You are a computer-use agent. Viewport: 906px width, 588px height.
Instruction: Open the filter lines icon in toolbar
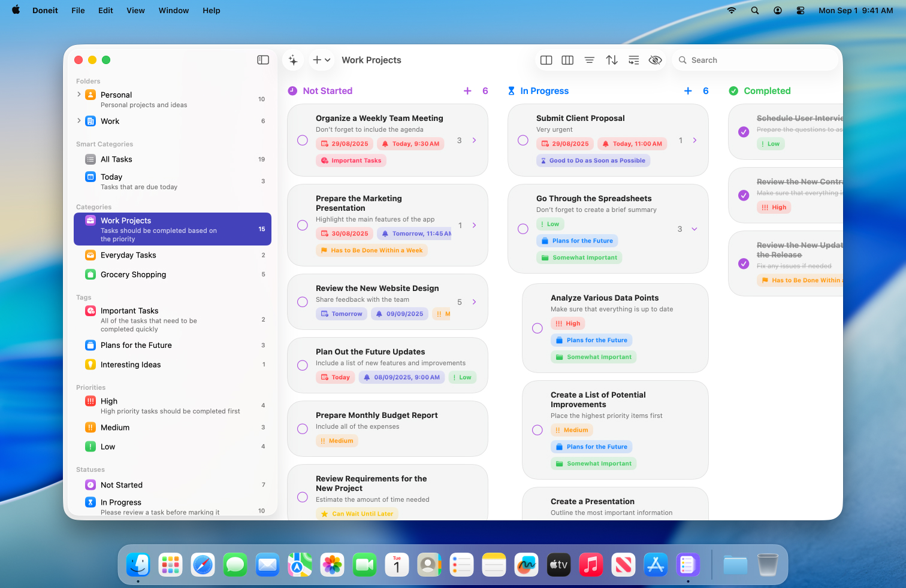tap(590, 60)
